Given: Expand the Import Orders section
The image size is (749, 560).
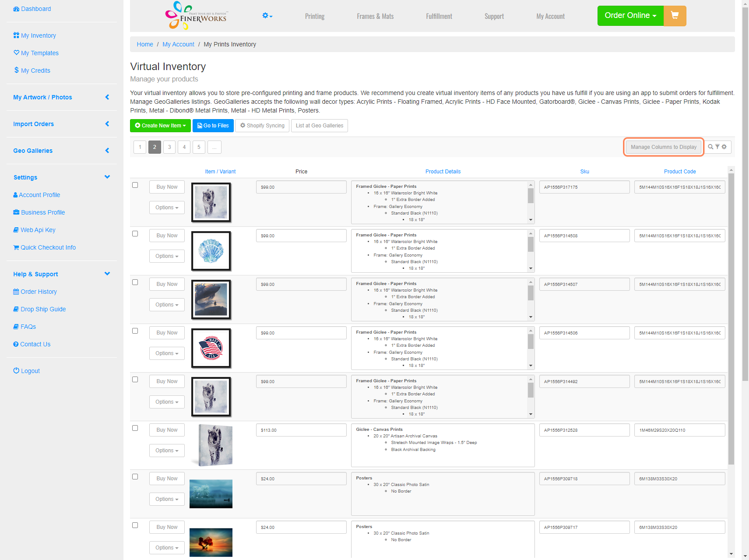Looking at the screenshot, I should (x=61, y=124).
